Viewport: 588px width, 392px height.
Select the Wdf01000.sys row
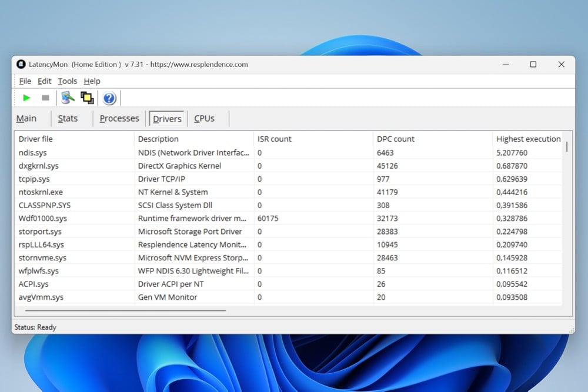289,219
